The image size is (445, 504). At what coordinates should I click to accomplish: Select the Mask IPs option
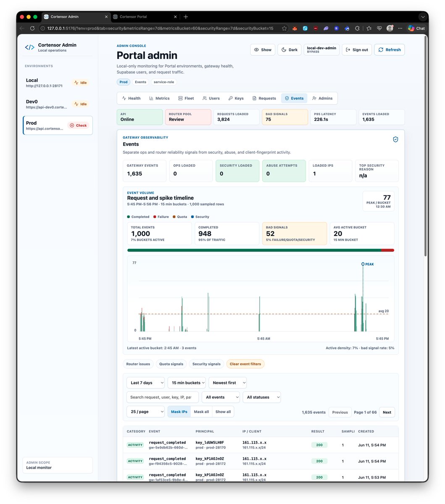pyautogui.click(x=179, y=412)
